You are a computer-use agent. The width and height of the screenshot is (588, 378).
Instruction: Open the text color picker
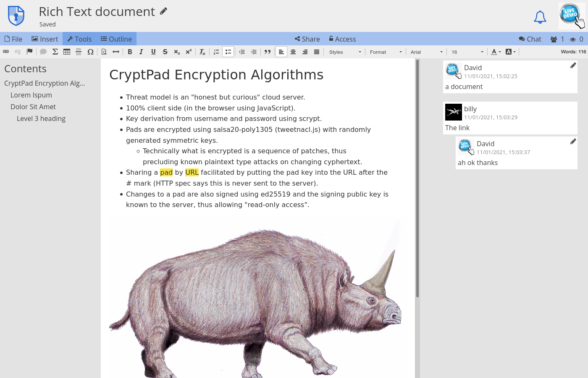pos(496,52)
